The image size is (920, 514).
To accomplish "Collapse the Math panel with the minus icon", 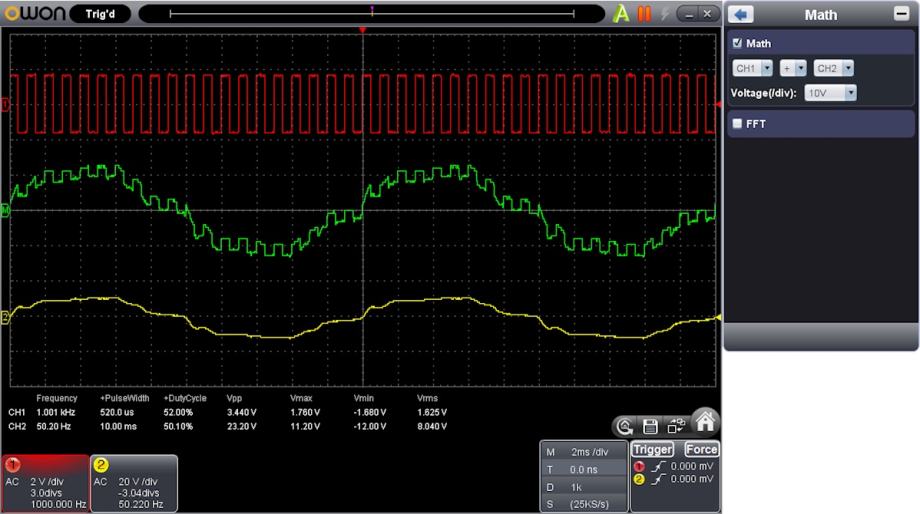I will pyautogui.click(x=900, y=15).
